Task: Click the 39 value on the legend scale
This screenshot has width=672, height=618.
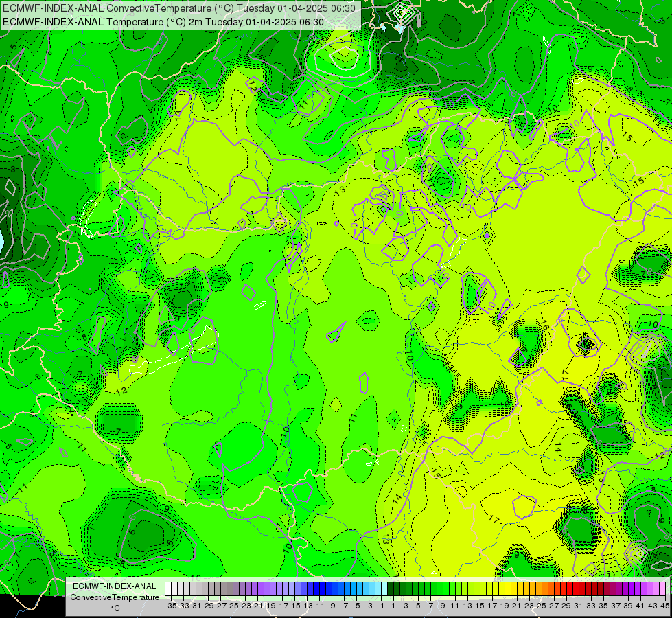Action: tap(628, 606)
